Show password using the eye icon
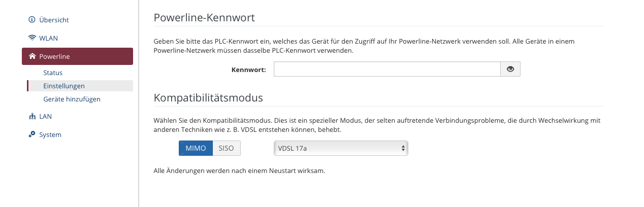The height and width of the screenshot is (207, 644). [510, 70]
